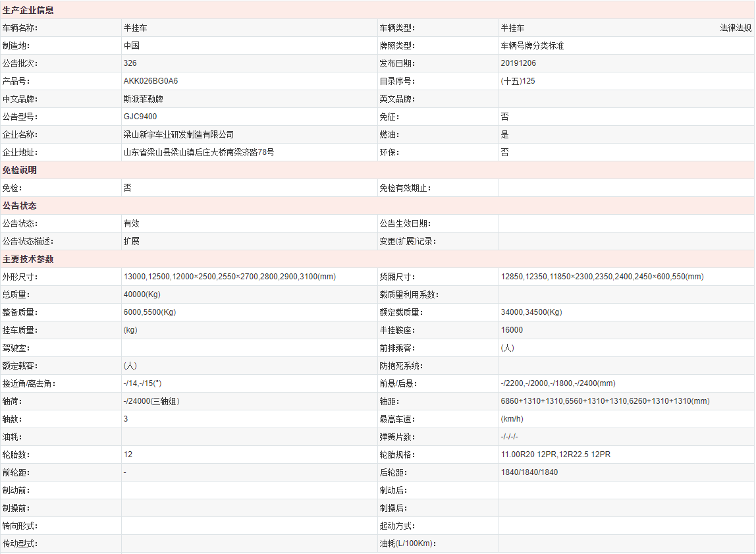756x554 pixels.
Task: Click the catalog number (十五)125
Action: click(518, 81)
